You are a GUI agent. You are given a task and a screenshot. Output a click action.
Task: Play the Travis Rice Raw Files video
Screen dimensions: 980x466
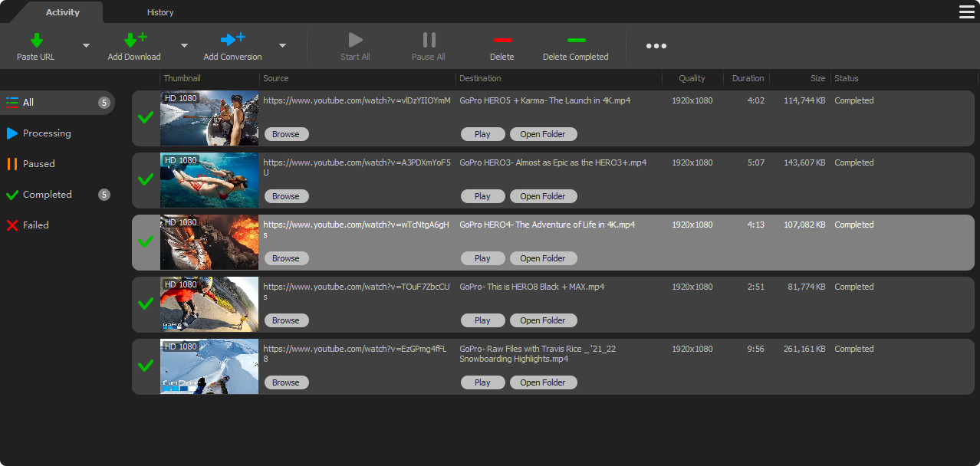tap(482, 382)
